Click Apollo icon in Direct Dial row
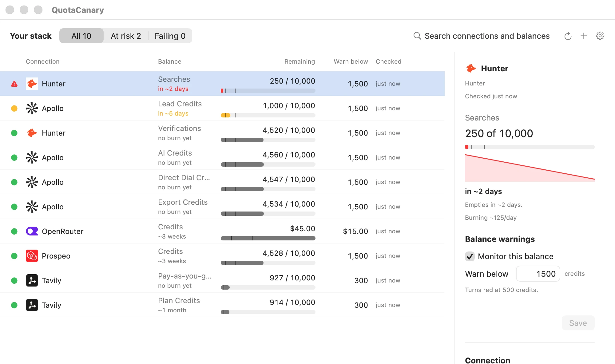 coord(32,182)
